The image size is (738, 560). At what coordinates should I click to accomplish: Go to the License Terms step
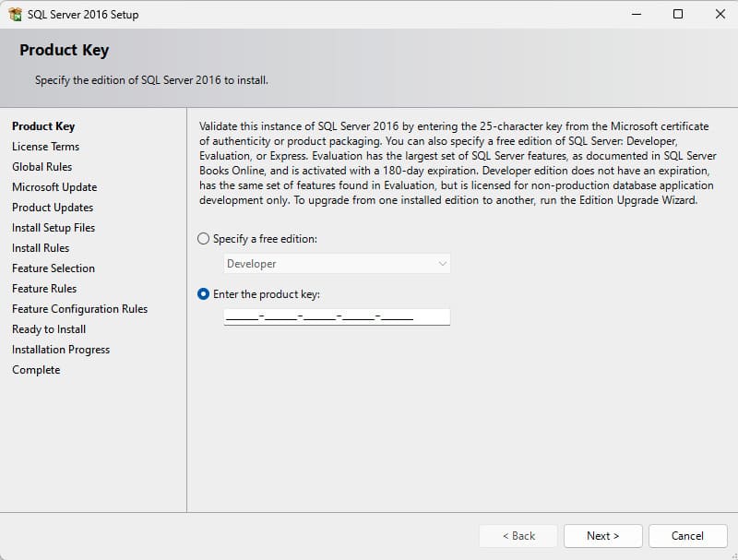45,147
